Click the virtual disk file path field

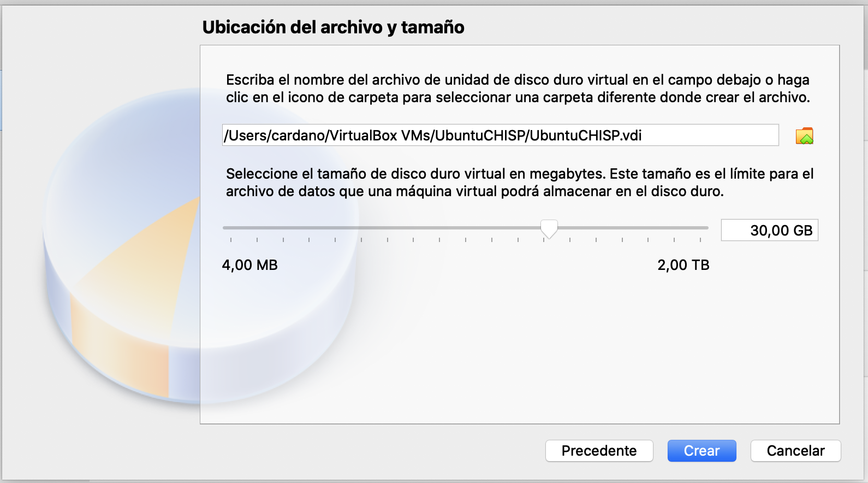pos(500,135)
